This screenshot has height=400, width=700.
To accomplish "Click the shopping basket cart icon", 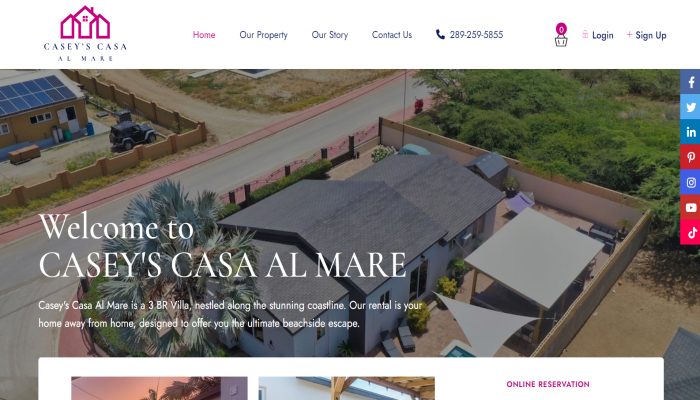I will click(561, 41).
